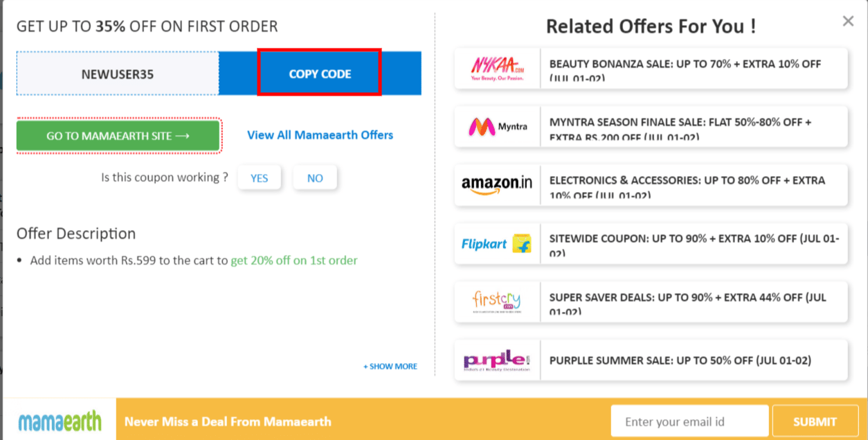Expand the offer description with SHOW MORE
This screenshot has width=868, height=440.
pos(389,366)
